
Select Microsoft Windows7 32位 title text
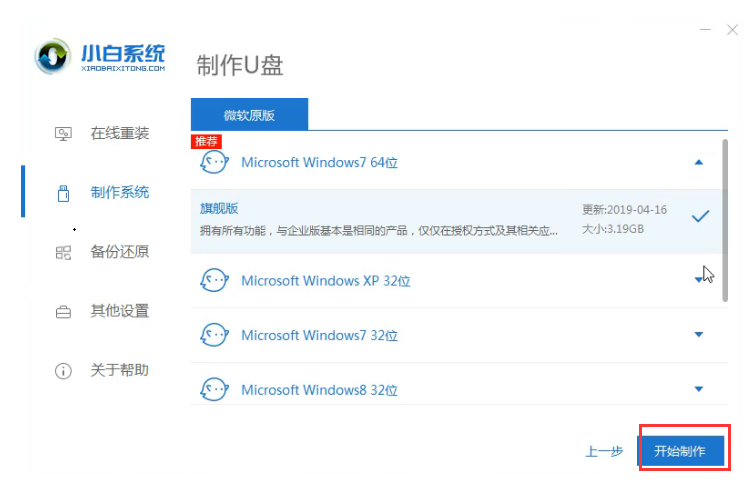[x=319, y=335]
